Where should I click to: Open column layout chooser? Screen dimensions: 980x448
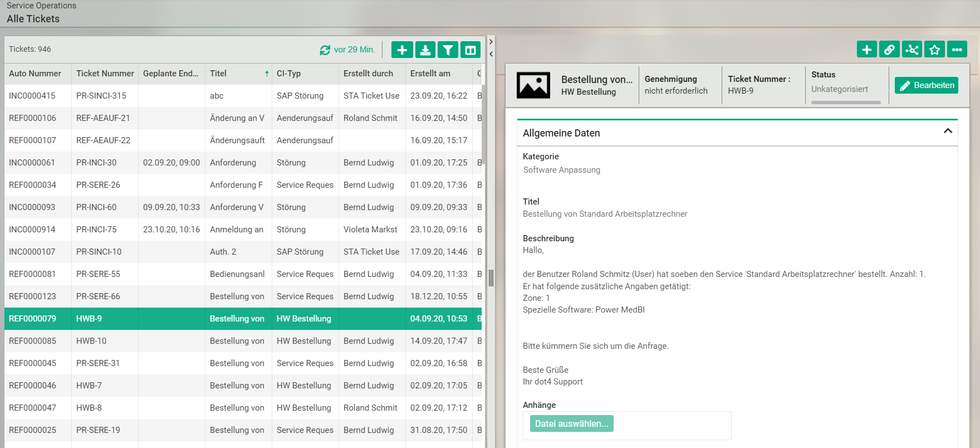pos(471,50)
